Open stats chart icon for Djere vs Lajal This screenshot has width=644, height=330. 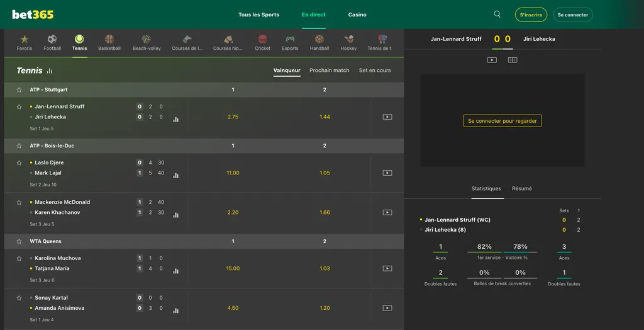click(176, 175)
